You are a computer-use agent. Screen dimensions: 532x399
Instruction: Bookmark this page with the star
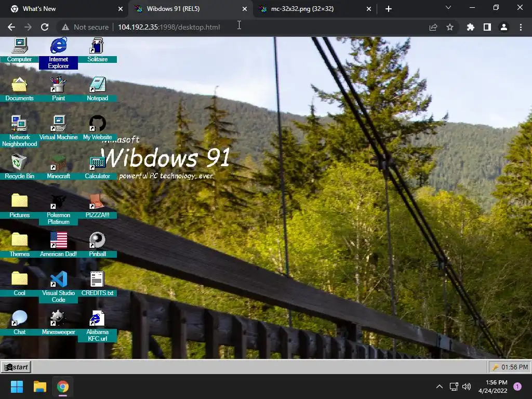coord(450,27)
